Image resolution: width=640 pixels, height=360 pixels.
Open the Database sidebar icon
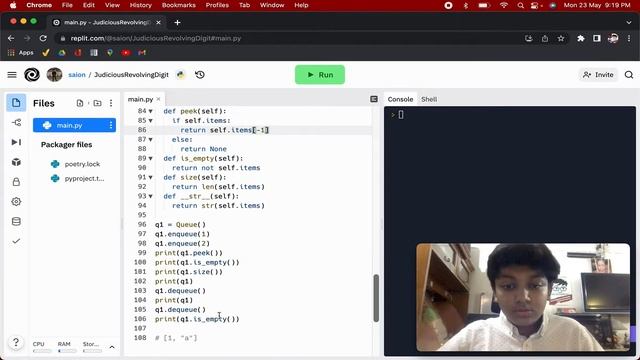tap(16, 221)
